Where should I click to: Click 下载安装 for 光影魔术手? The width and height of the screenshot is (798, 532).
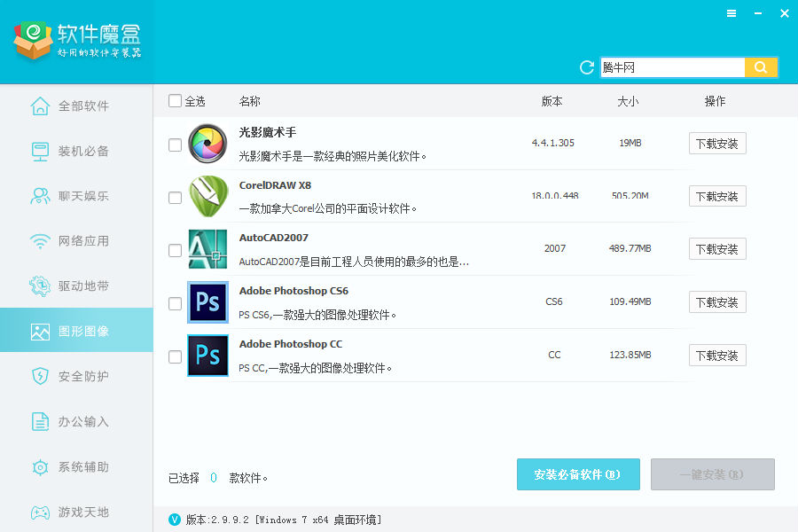pyautogui.click(x=716, y=143)
